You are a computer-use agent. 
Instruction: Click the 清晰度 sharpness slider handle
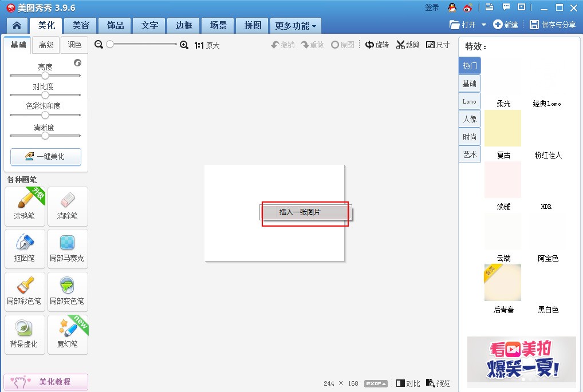click(45, 136)
